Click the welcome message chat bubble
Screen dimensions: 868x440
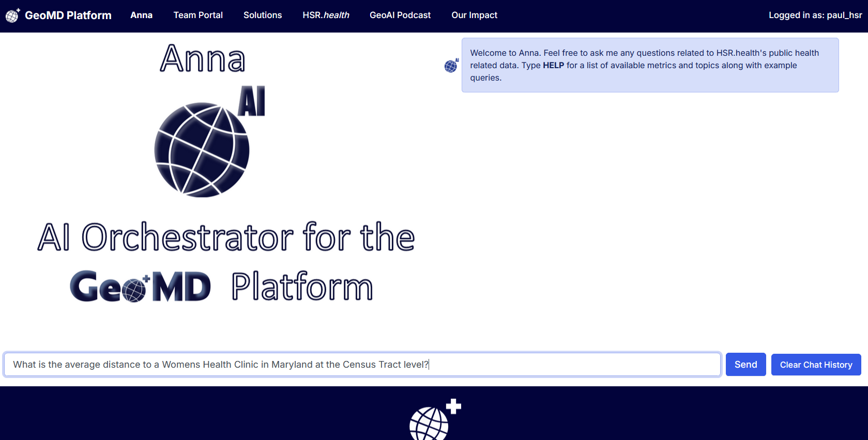(650, 65)
